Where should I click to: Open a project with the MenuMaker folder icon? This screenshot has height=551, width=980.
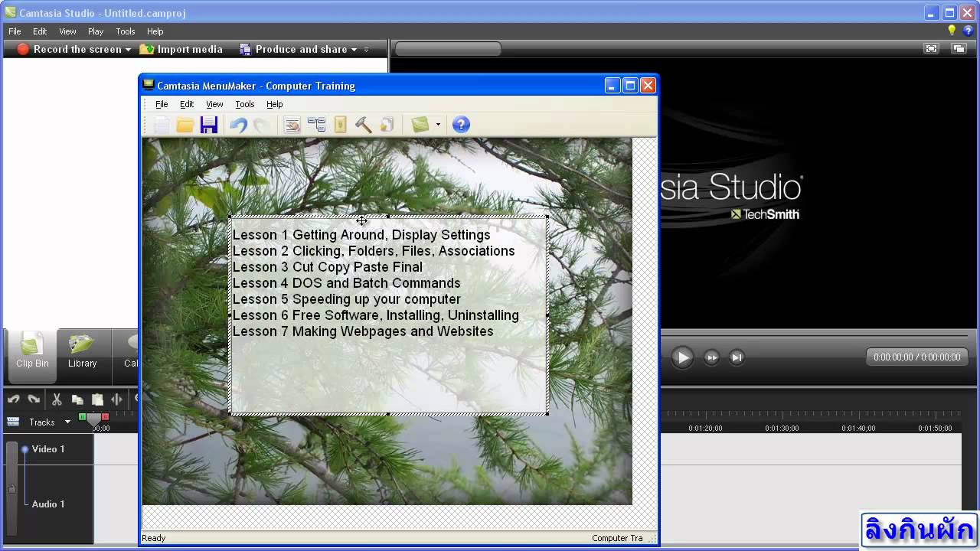pos(185,125)
